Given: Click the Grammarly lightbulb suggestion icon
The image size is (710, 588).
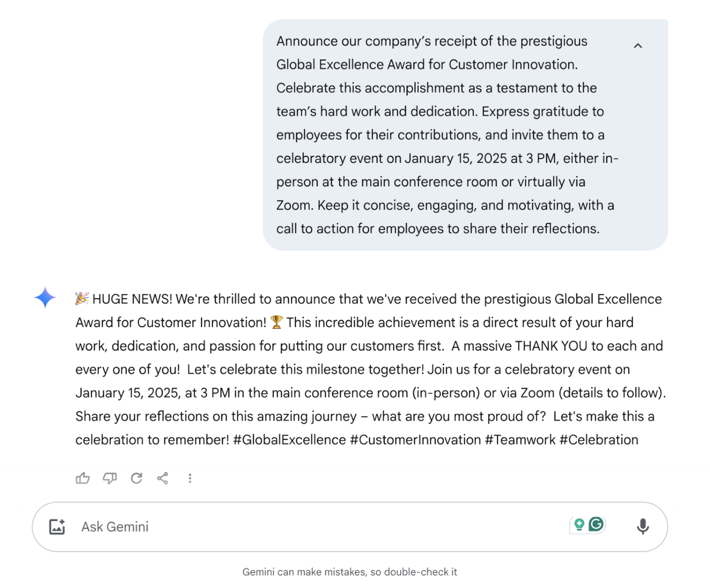Looking at the screenshot, I should click(x=579, y=525).
